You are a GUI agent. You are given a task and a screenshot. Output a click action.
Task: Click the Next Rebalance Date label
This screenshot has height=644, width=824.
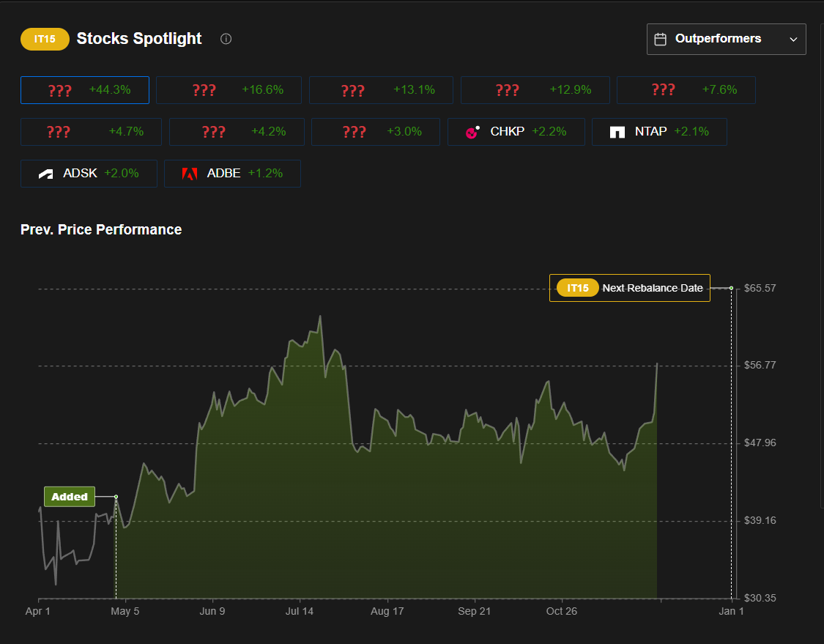[x=652, y=288]
